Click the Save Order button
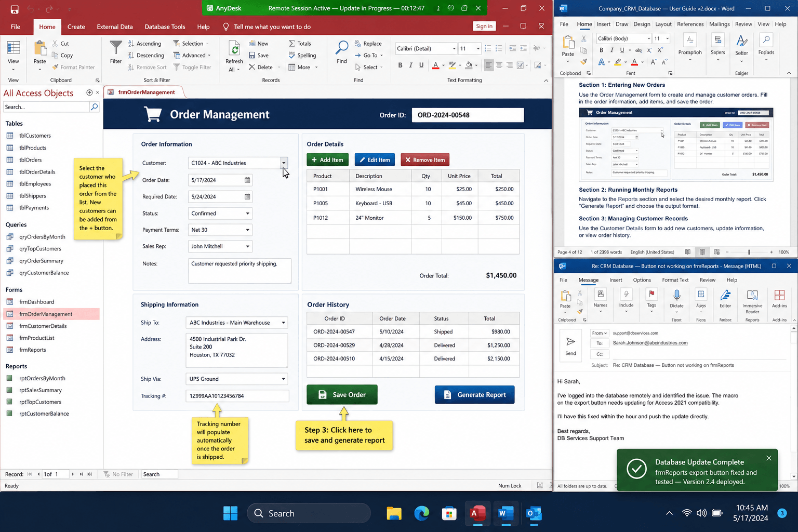 [x=342, y=395]
